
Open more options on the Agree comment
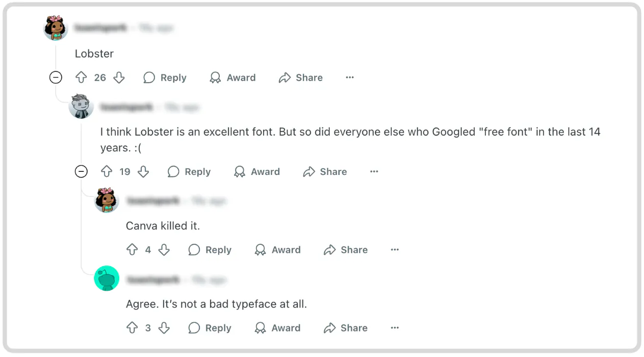(x=395, y=328)
